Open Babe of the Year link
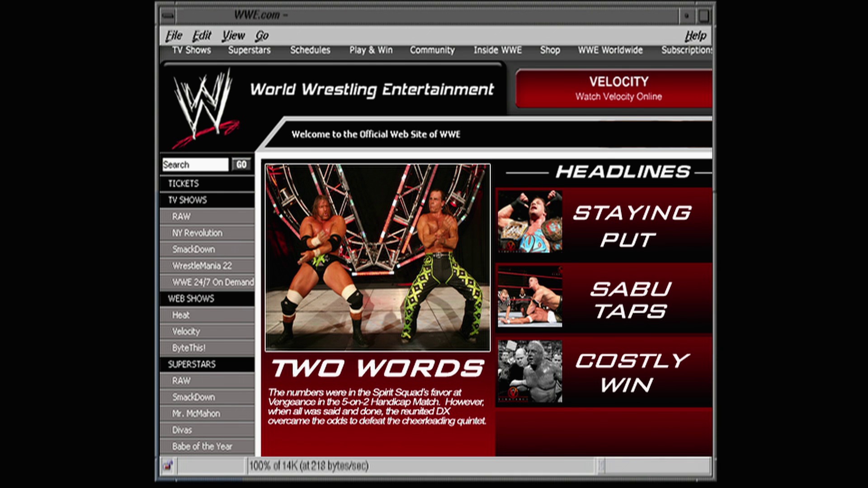 pos(207,446)
